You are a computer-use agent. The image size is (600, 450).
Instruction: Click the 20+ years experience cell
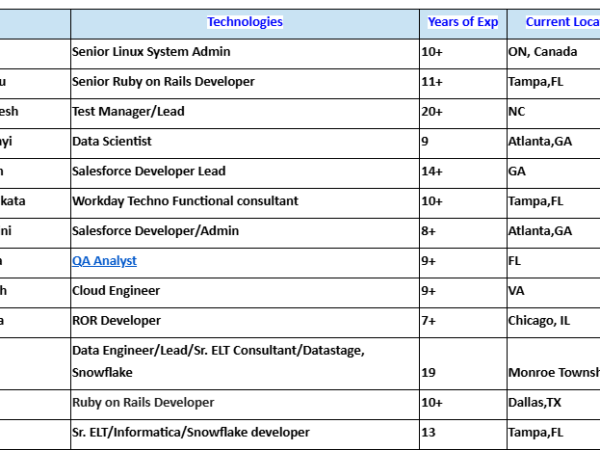pyautogui.click(x=463, y=114)
